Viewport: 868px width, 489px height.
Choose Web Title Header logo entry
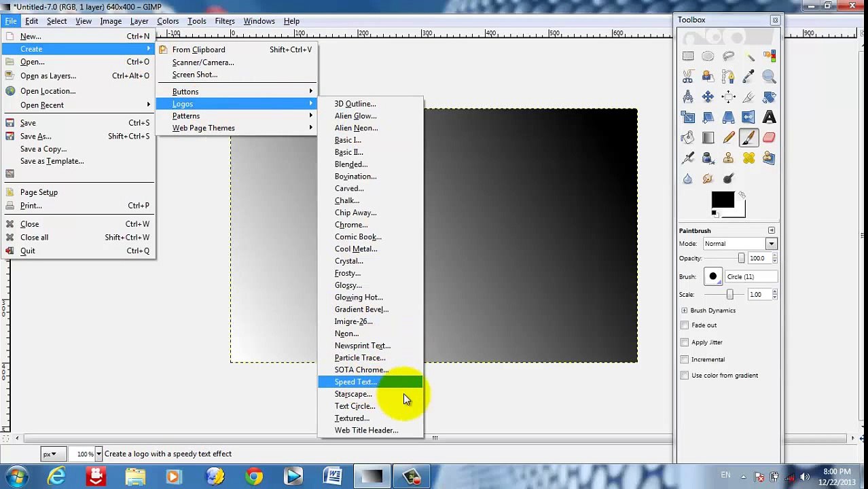click(370, 431)
